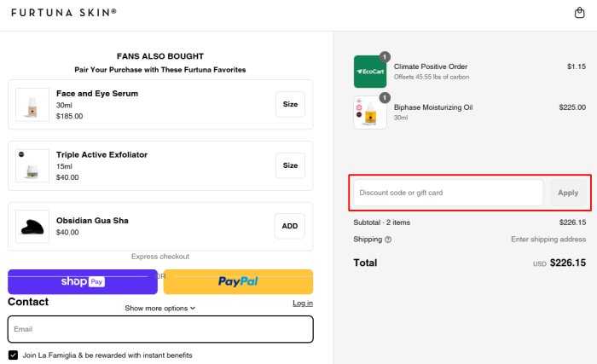Click the Fans Also Bought heading

click(160, 56)
